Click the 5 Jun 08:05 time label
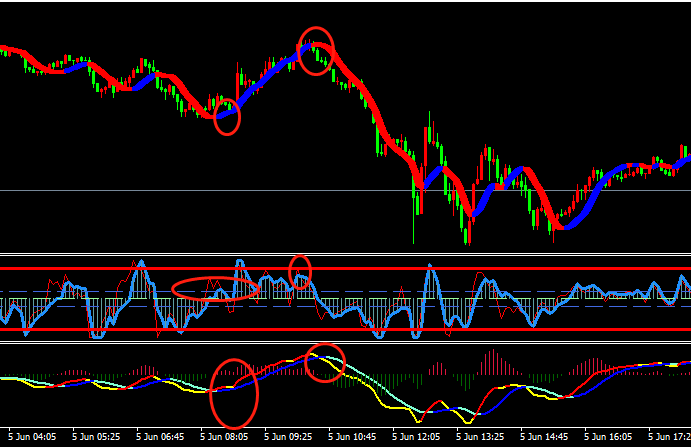691x447 pixels. coord(225,437)
